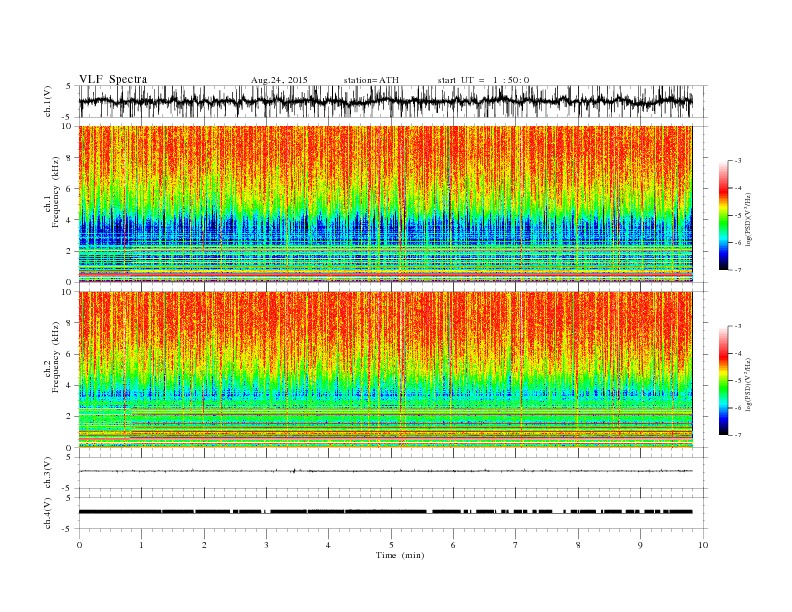Click time axis tick label "1"
Screen dimensions: 792x612
[x=141, y=545]
